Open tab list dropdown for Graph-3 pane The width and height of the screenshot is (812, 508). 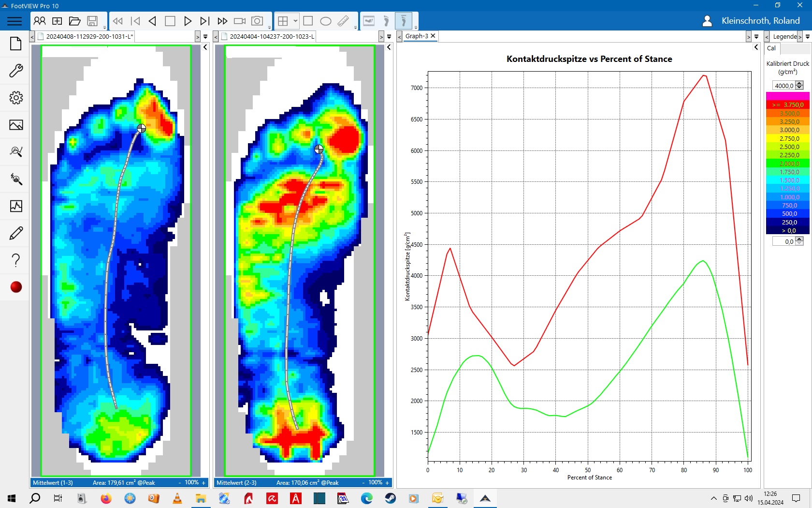click(756, 37)
